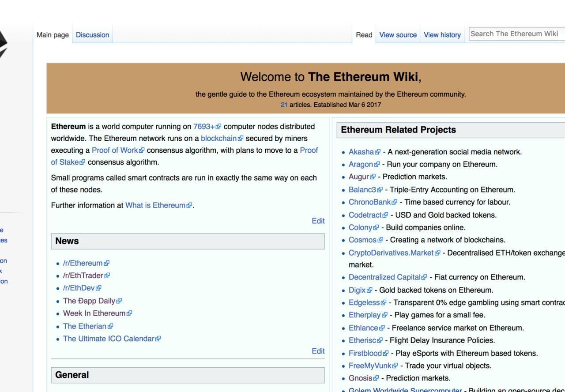
Task: Click the external-link icon beside Gnosis
Action: (x=377, y=378)
